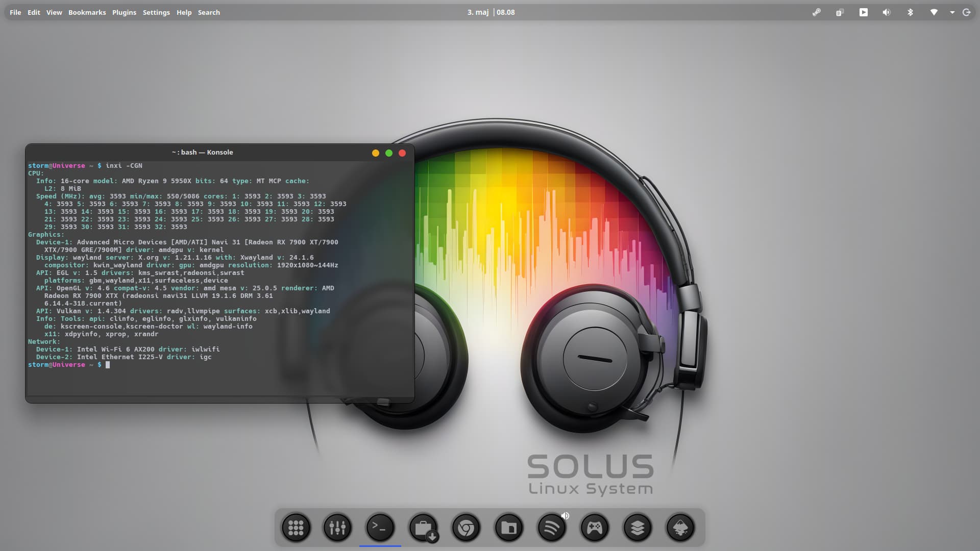Viewport: 980px width, 551px height.
Task: Expand hidden tray icons arrow
Action: coord(952,12)
